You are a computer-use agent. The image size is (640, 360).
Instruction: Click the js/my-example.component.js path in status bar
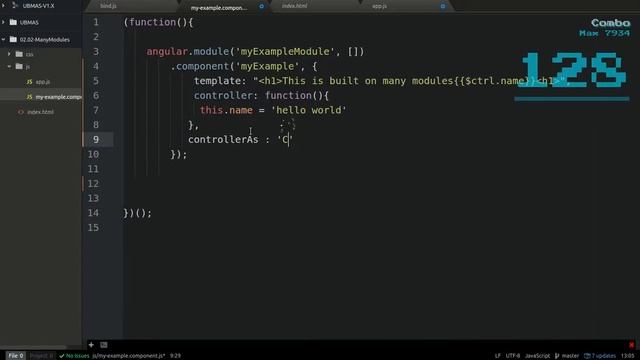129,356
